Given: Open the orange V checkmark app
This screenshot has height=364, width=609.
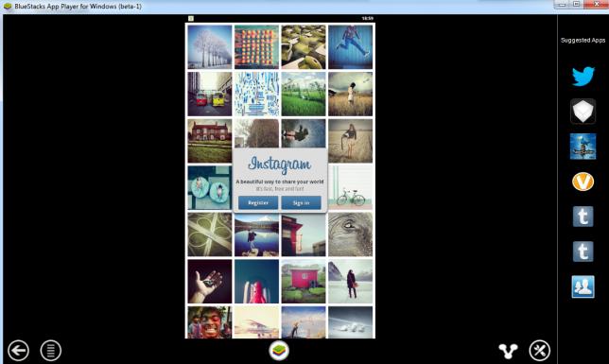Looking at the screenshot, I should (583, 182).
